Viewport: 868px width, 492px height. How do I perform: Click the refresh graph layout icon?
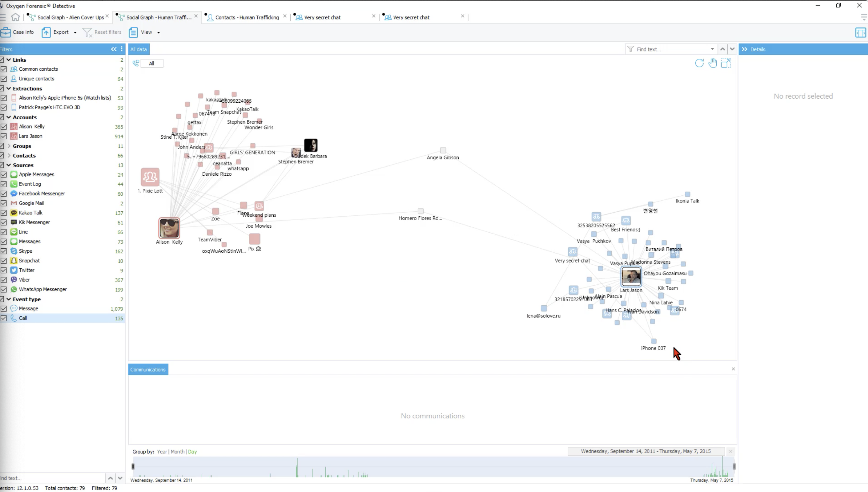coord(699,63)
